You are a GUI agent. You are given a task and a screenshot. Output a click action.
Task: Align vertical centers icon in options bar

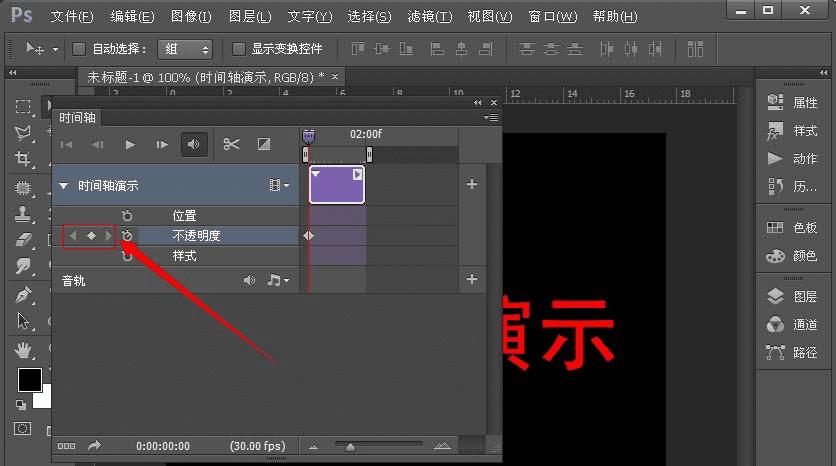tap(382, 49)
